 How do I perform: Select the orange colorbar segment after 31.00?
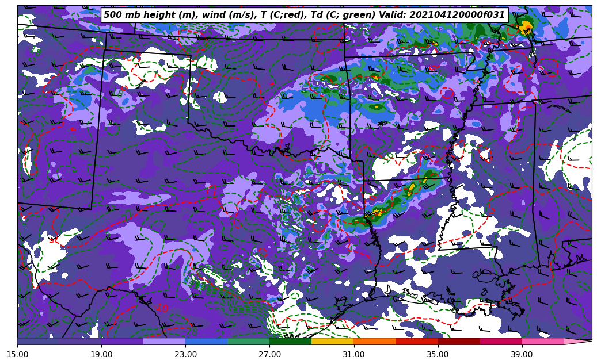(375, 341)
